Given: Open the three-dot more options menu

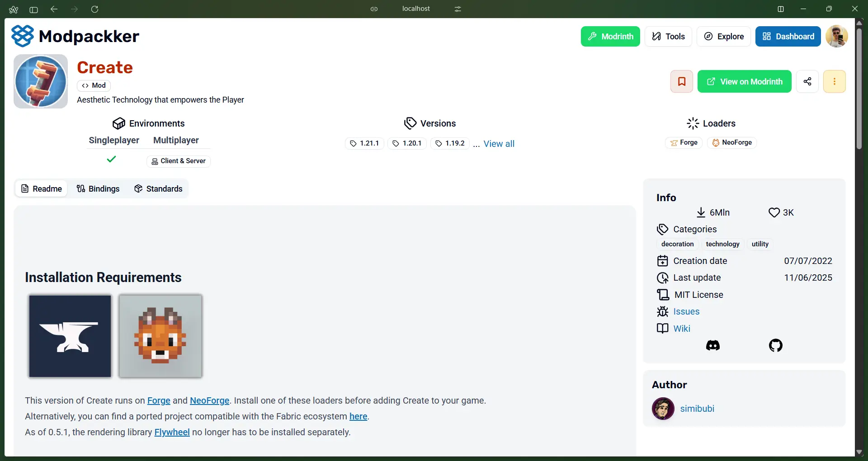Looking at the screenshot, I should pos(835,81).
